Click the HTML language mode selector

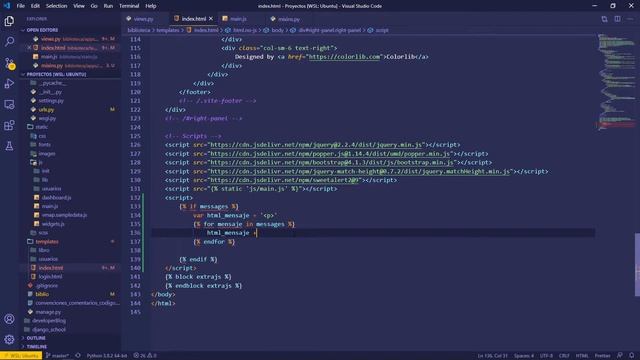tap(582, 356)
